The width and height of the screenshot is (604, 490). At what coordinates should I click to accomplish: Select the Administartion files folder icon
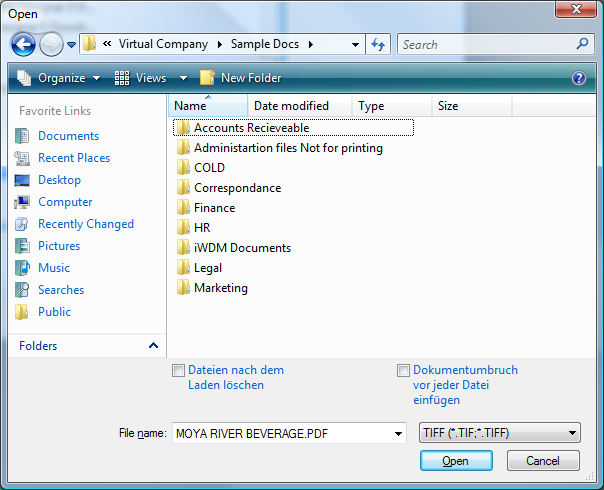[x=183, y=148]
